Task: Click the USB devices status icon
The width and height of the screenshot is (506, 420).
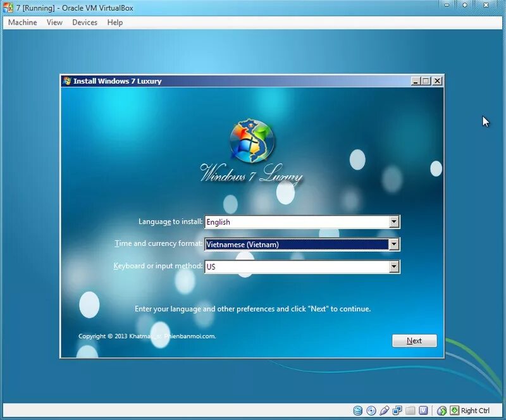Action: coord(384,411)
